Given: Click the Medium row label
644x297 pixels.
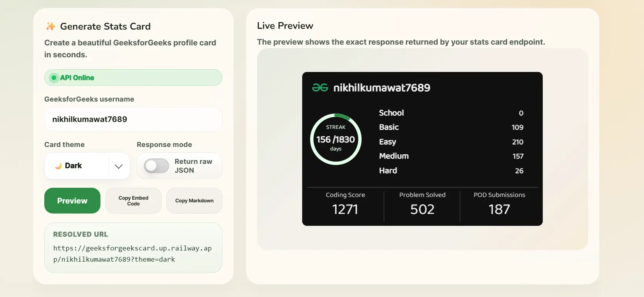Looking at the screenshot, I should pyautogui.click(x=394, y=156).
